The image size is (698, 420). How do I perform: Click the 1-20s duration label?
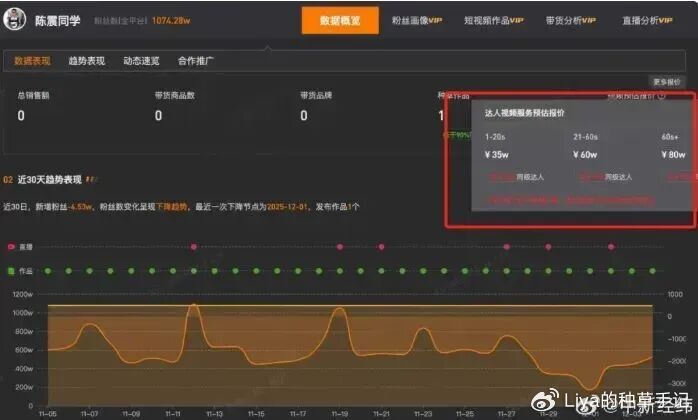(x=495, y=137)
